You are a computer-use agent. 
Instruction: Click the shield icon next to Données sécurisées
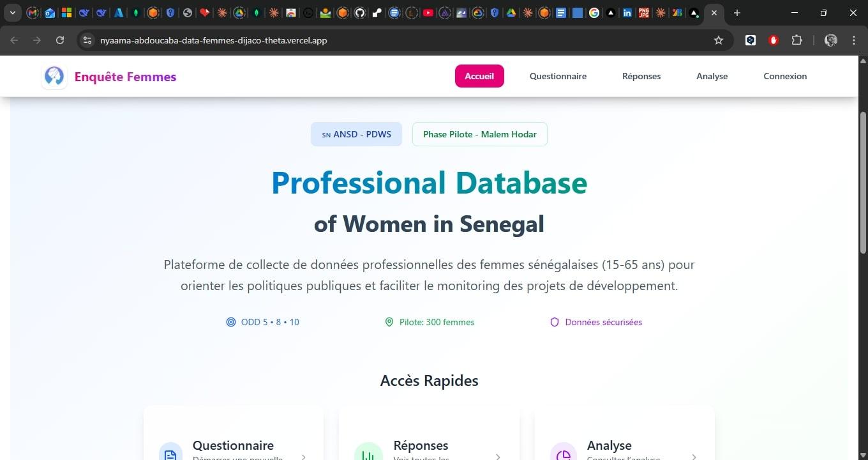coord(555,322)
